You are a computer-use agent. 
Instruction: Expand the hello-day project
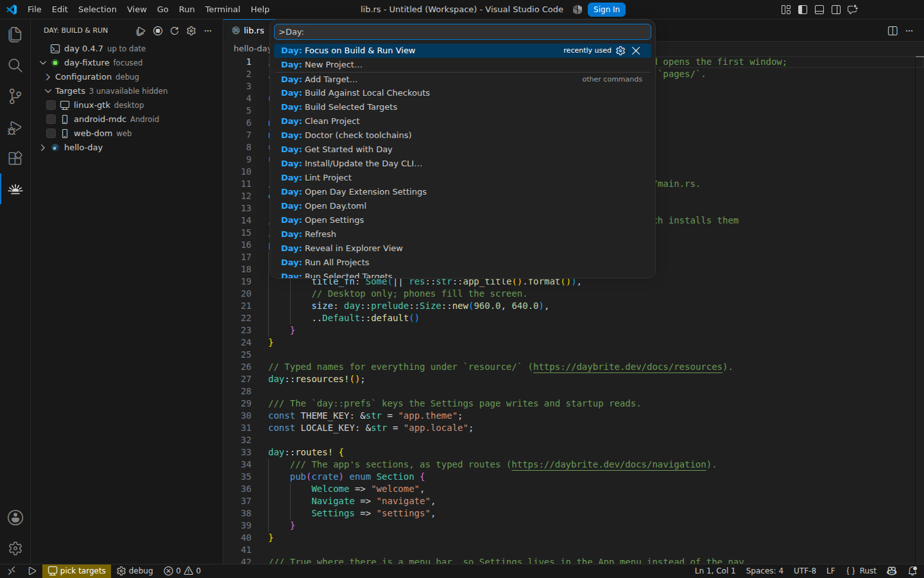coord(43,148)
